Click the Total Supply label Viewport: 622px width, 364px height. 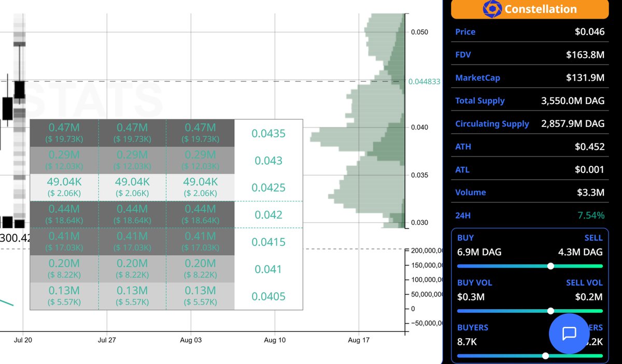click(x=479, y=100)
